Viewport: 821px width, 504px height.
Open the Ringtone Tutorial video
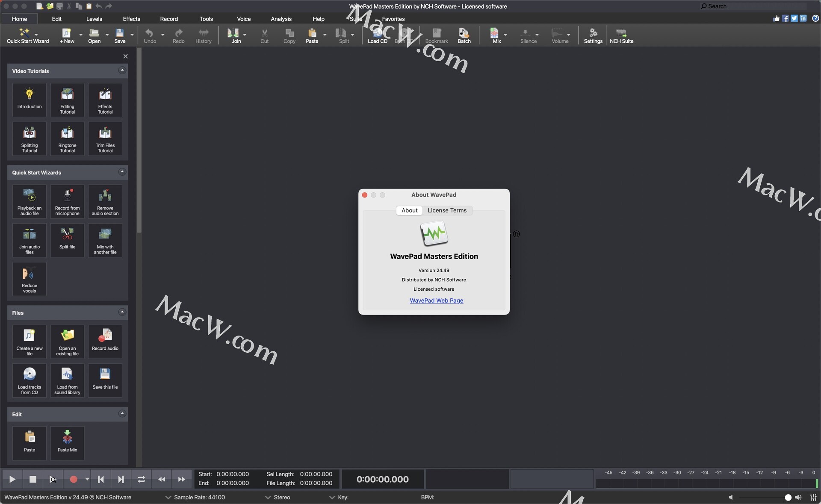coord(67,139)
